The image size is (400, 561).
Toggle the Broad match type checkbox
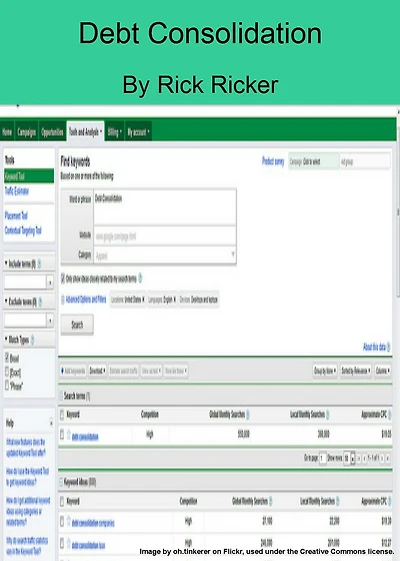7,357
